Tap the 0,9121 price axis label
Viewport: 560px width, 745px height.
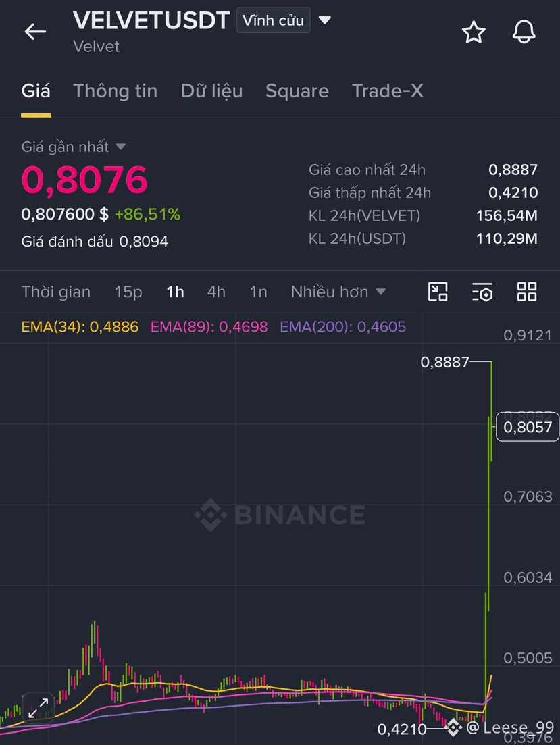point(528,336)
